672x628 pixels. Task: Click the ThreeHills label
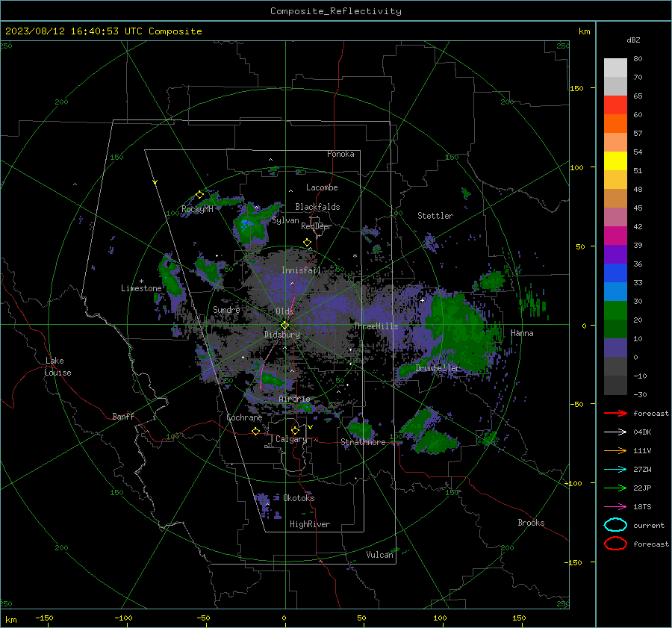(376, 326)
